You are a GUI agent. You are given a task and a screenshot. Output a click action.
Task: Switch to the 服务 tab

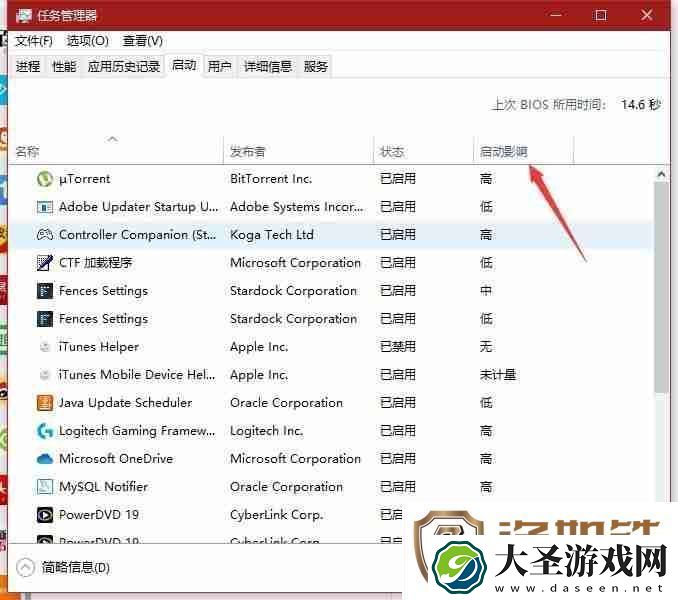[x=316, y=67]
